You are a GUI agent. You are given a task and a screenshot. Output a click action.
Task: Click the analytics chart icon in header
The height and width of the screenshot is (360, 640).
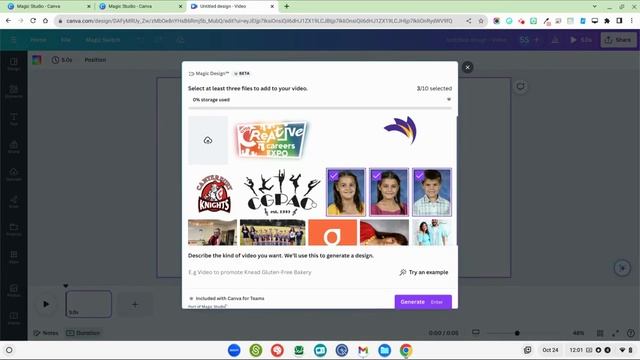pos(556,40)
